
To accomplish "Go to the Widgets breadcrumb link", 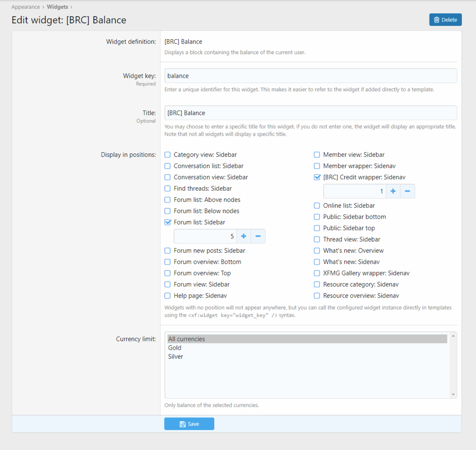I will click(x=57, y=7).
